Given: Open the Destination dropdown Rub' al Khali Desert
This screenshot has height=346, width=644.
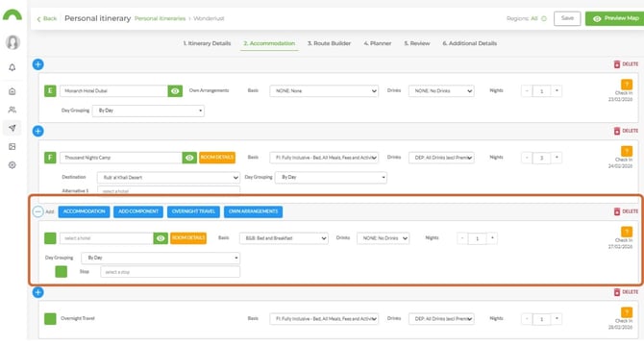Looking at the screenshot, I should pos(168,177).
